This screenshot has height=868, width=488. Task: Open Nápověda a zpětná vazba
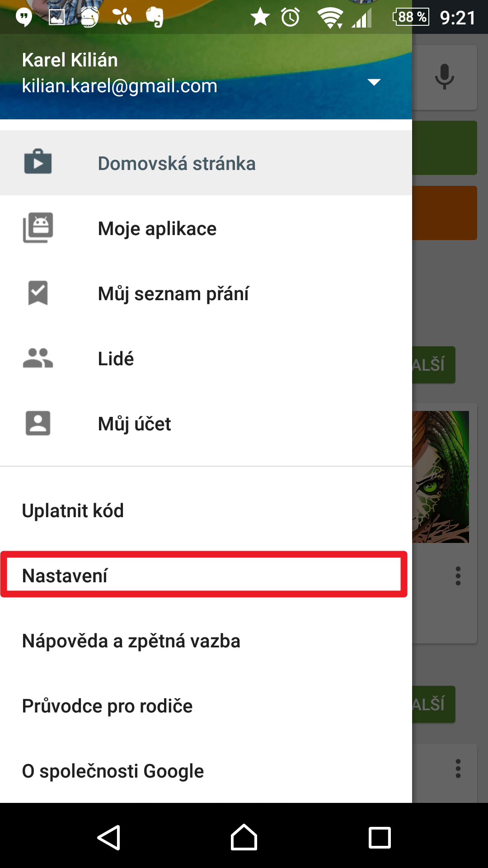206,641
